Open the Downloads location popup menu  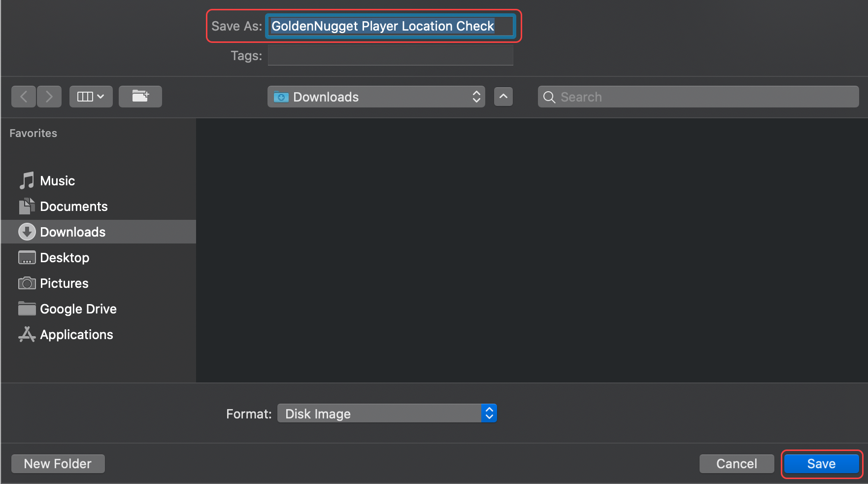(x=376, y=97)
